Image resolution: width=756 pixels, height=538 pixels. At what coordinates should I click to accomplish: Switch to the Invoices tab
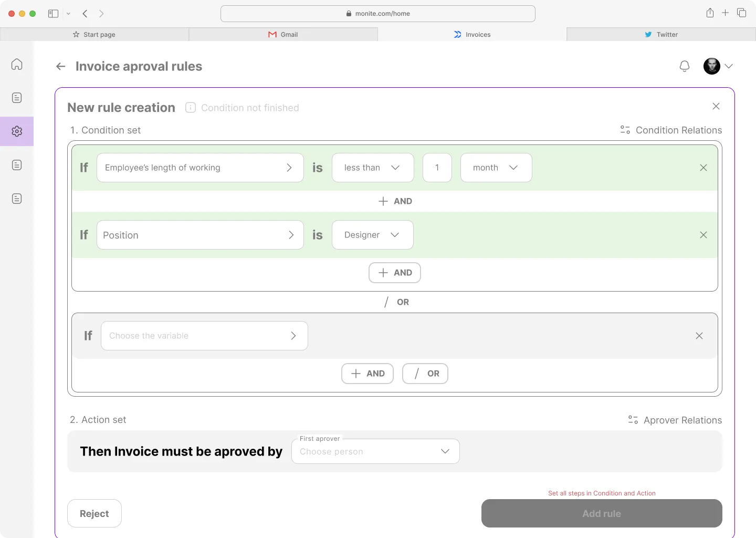pos(472,34)
